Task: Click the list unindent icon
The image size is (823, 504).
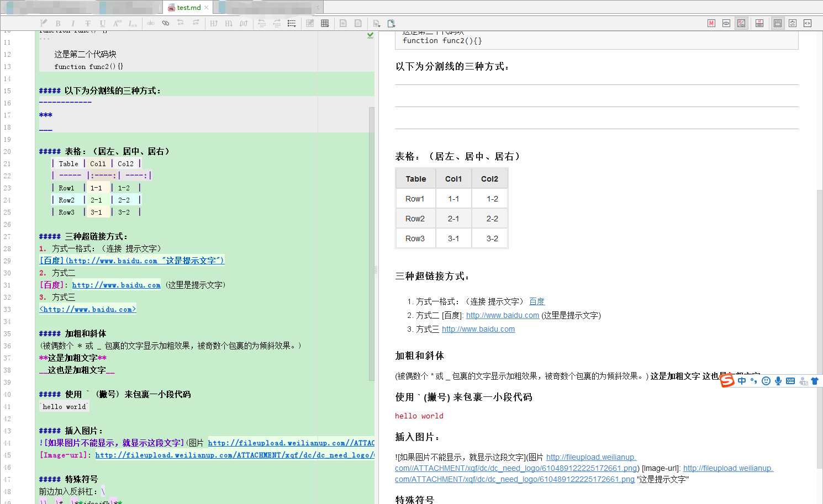Action: click(x=262, y=23)
